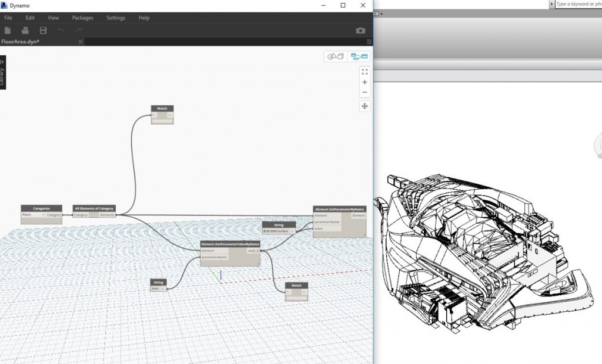The width and height of the screenshot is (602, 364).
Task: Open the Packages menu
Action: click(82, 18)
